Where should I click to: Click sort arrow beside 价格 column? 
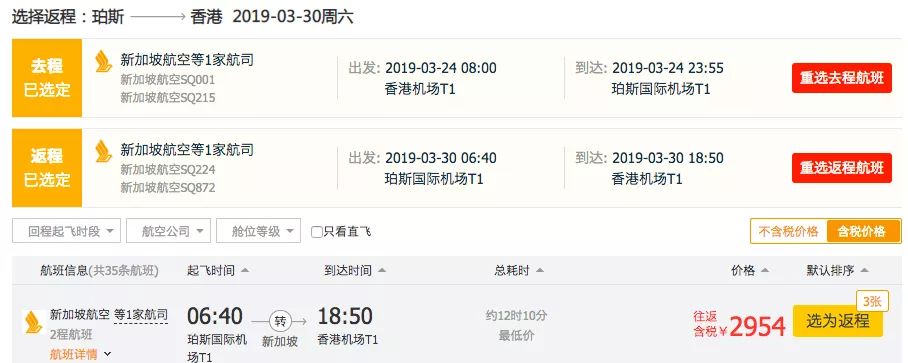click(x=764, y=270)
